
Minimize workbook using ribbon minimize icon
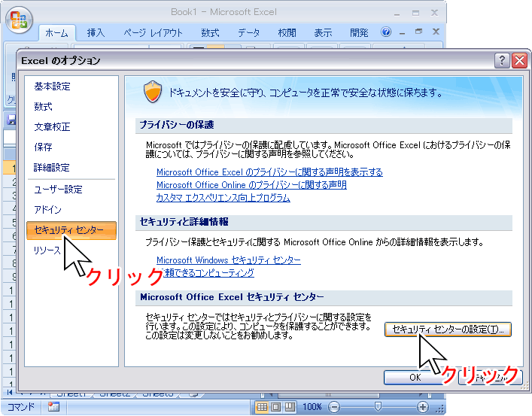[402, 33]
